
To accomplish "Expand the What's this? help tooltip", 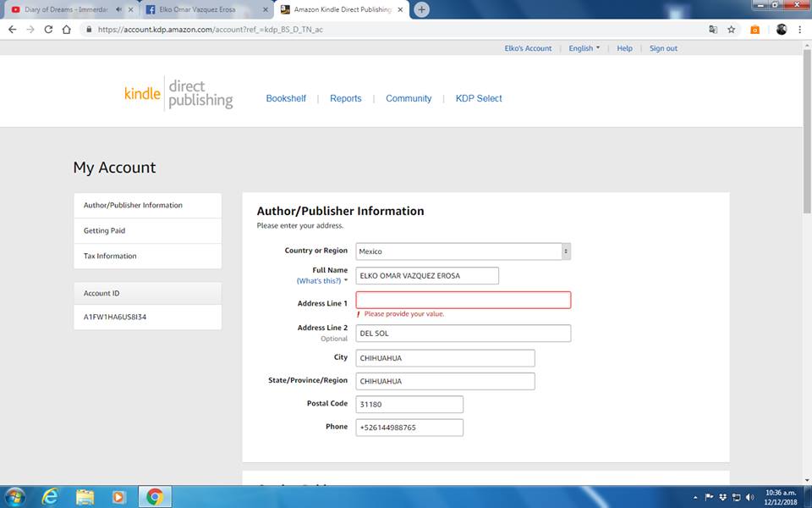I will click(x=321, y=280).
